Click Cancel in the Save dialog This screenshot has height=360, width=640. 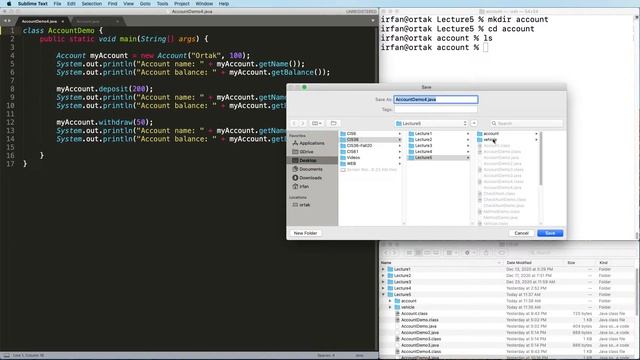pos(522,233)
